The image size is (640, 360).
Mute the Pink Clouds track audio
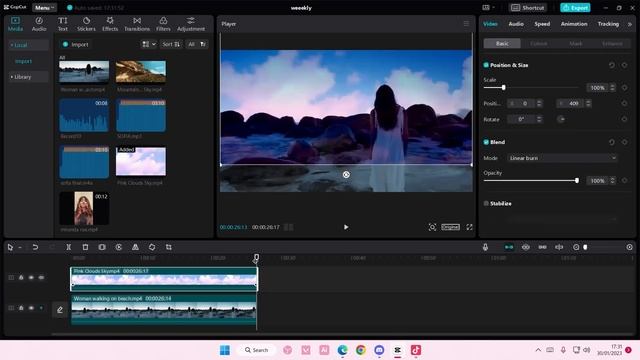tap(41, 278)
